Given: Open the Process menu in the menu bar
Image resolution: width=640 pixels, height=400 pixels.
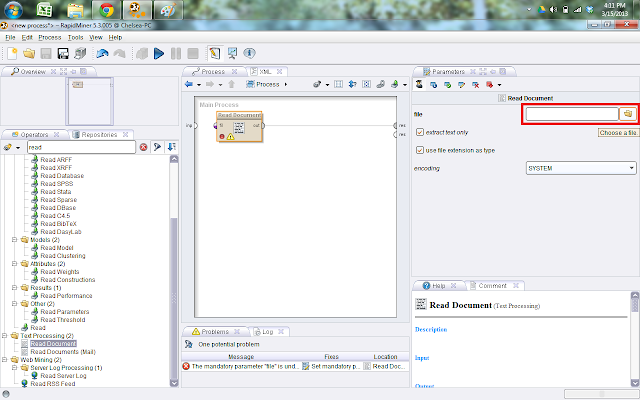Looking at the screenshot, I should pyautogui.click(x=50, y=38).
